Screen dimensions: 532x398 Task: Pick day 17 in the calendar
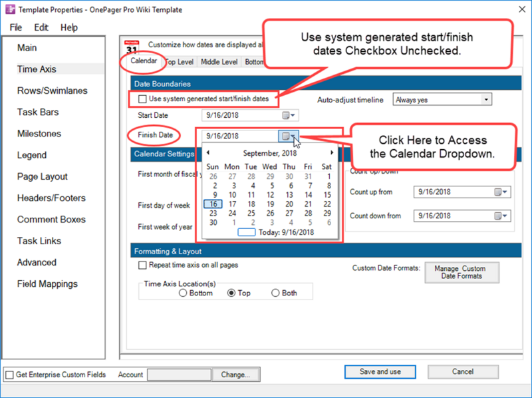232,204
